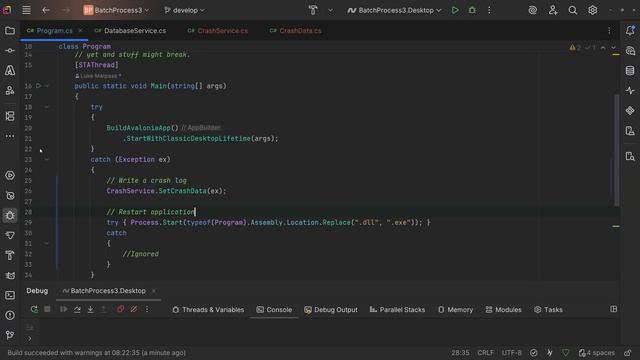Open the Run tool window
The height and width of the screenshot is (360, 640).
point(10,176)
